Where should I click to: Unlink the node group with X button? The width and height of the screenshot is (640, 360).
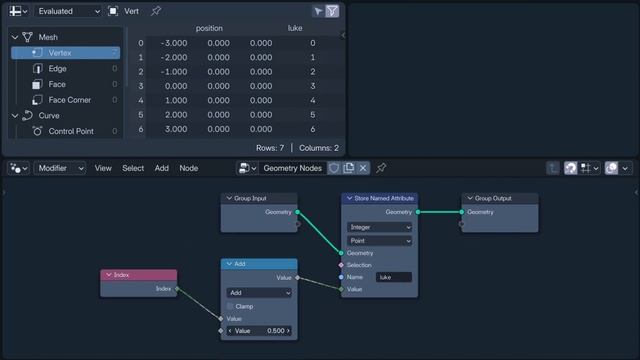[363, 168]
